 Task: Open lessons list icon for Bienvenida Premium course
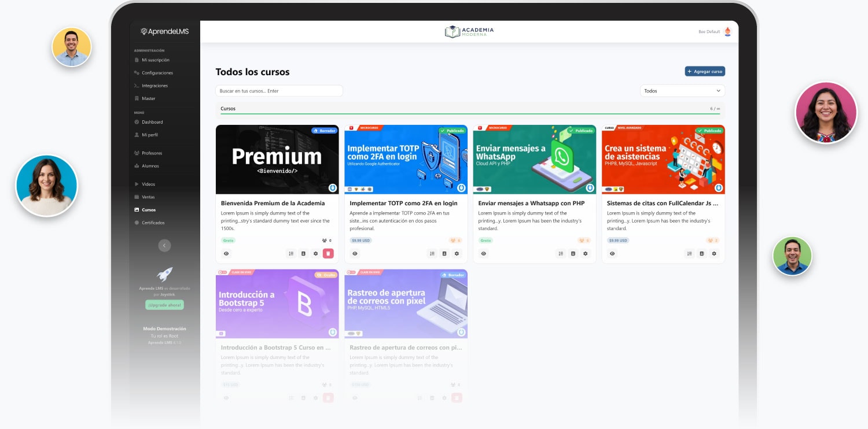click(290, 253)
